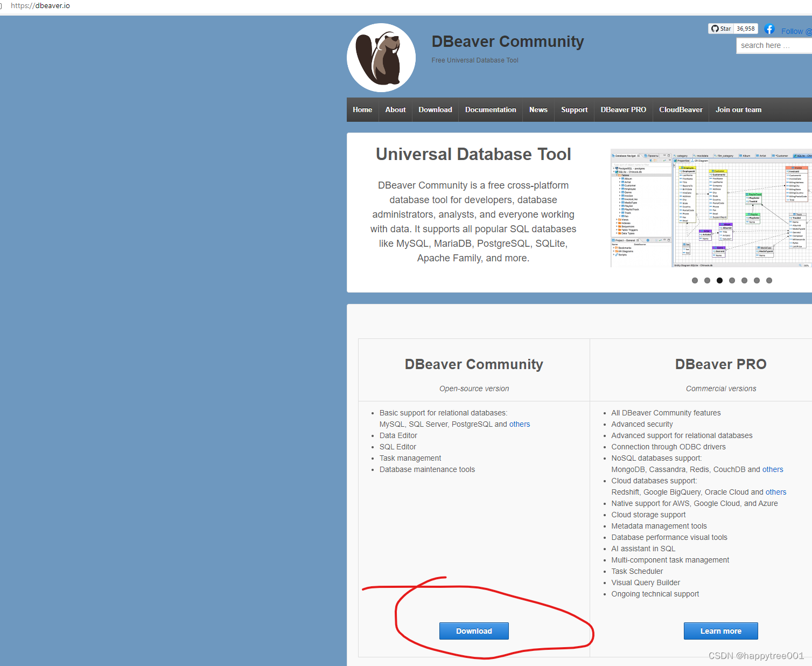Click the 'Data Editor' list item
Image resolution: width=812 pixels, height=666 pixels.
[x=398, y=435]
